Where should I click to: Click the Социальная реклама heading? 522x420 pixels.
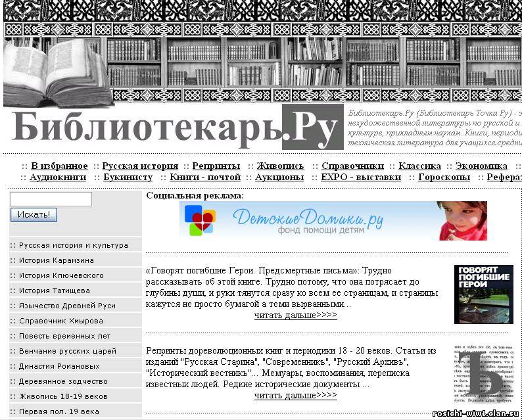(x=195, y=196)
